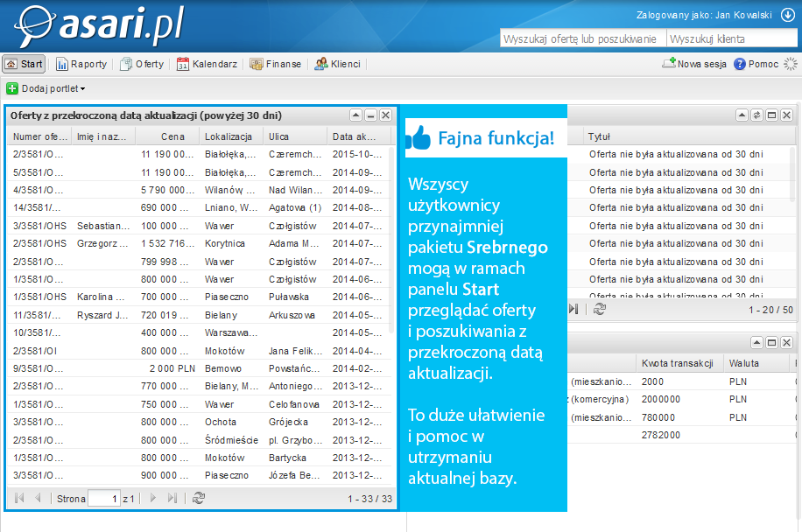Screen dimensions: 802x532
Task: Click the transaction total 2782000
Action: 661,435
